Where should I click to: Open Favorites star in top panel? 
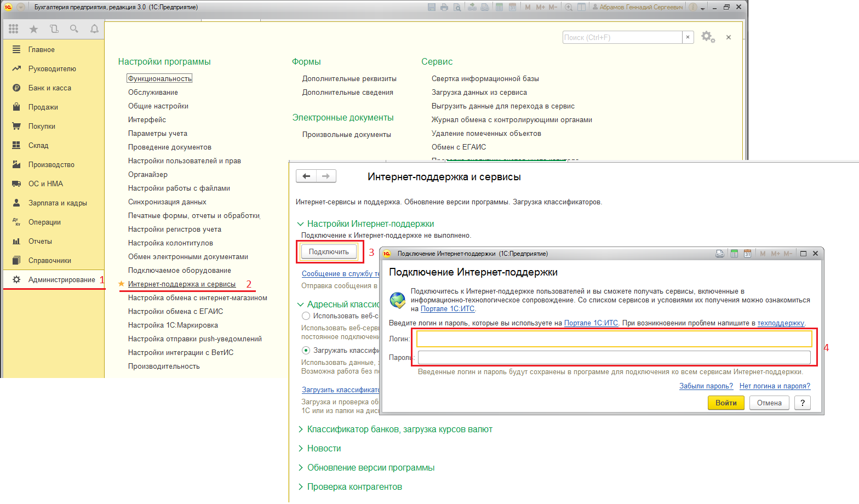pos(33,29)
